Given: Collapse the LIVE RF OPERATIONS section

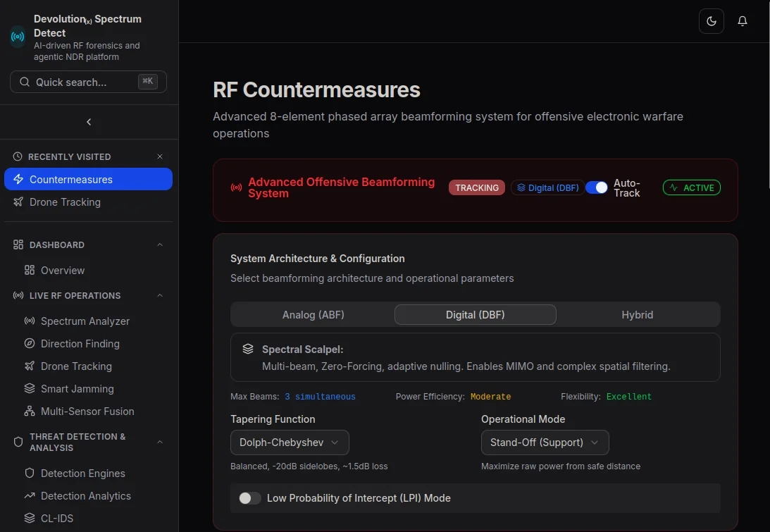Looking at the screenshot, I should [159, 295].
